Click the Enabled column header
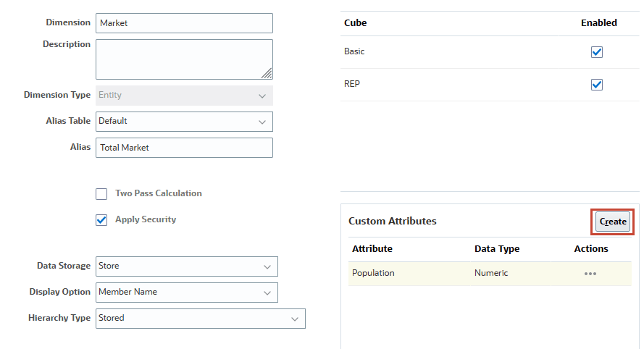644x349 pixels. [598, 23]
